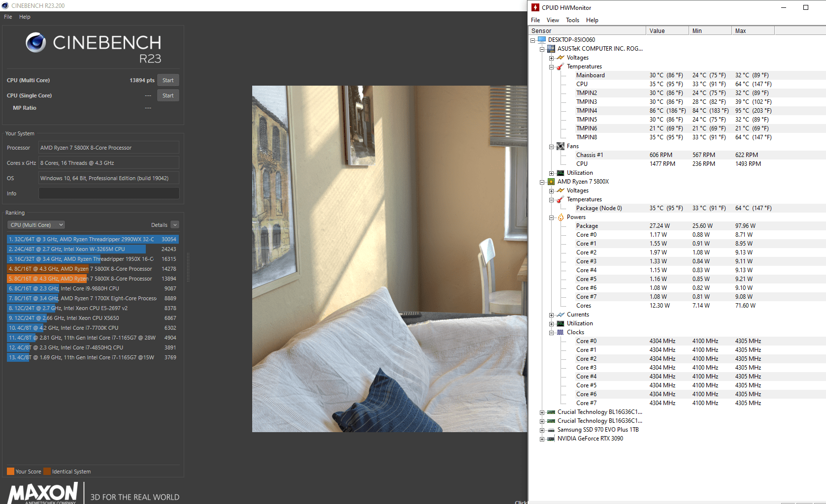Viewport: 826px width, 504px height.
Task: Click the Identical System legend swatch
Action: (x=47, y=472)
